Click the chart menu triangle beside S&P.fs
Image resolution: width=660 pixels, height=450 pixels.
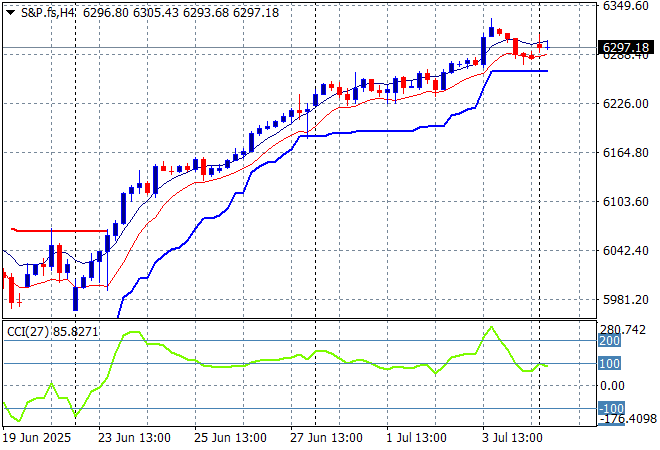(x=10, y=11)
